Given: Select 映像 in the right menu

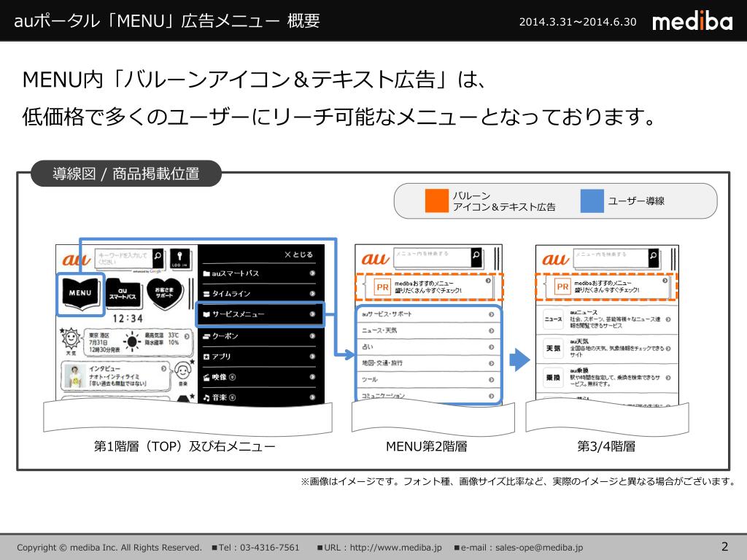Looking at the screenshot, I should pyautogui.click(x=259, y=377).
